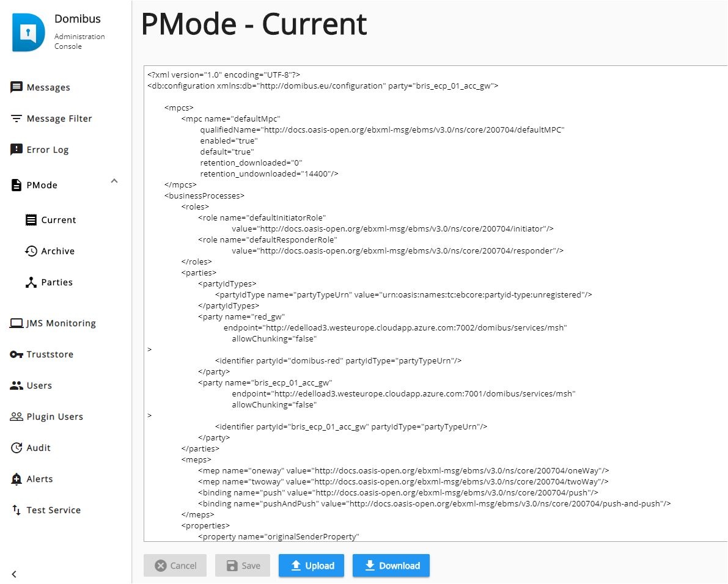This screenshot has height=584, width=728.
Task: Click the Message Filter lines icon
Action: pos(17,119)
